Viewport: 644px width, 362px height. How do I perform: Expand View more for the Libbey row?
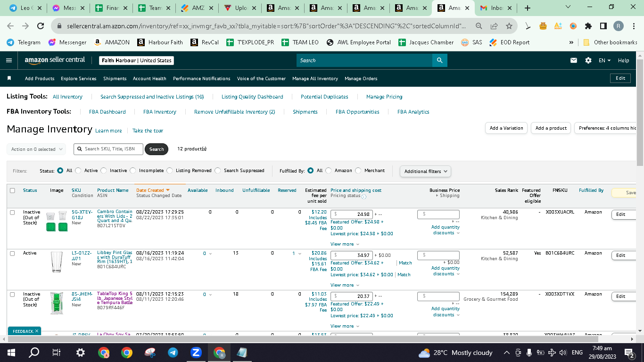pos(345,285)
